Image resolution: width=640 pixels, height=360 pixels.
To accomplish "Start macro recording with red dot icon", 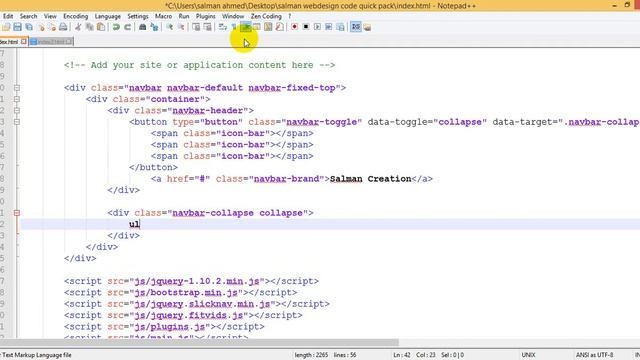I will (294, 27).
